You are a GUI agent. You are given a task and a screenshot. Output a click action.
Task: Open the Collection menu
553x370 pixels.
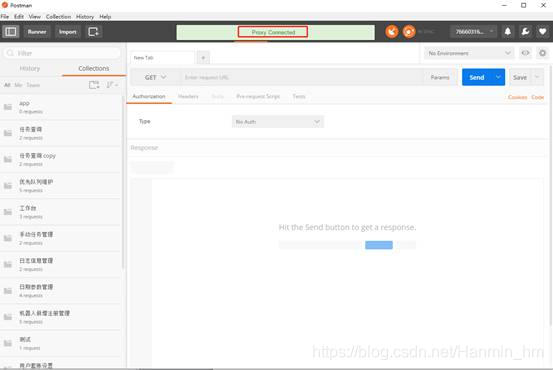click(59, 16)
